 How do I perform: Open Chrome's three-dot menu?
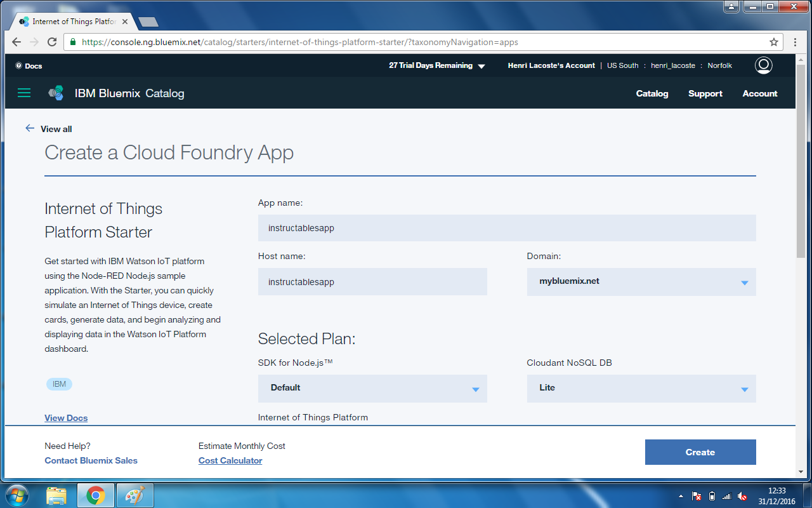795,42
